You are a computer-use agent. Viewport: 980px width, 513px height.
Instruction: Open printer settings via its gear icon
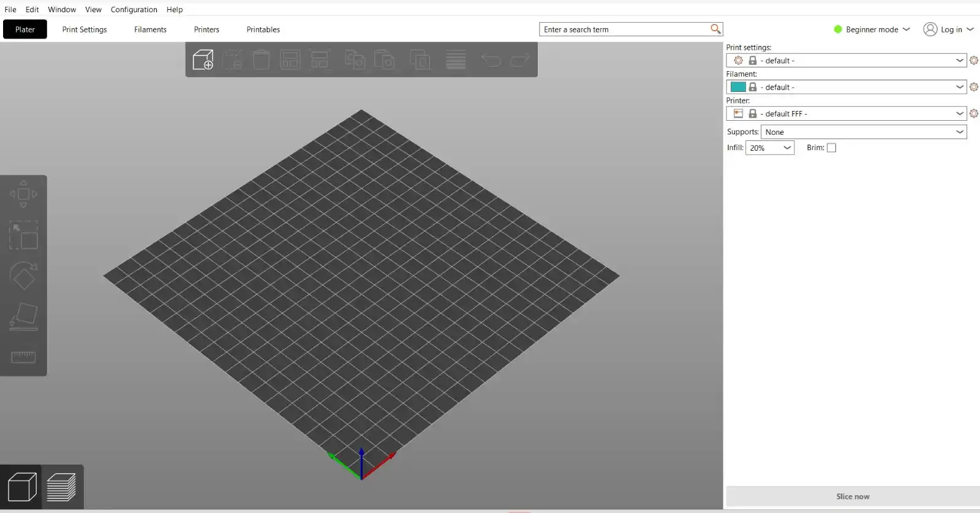pyautogui.click(x=974, y=113)
